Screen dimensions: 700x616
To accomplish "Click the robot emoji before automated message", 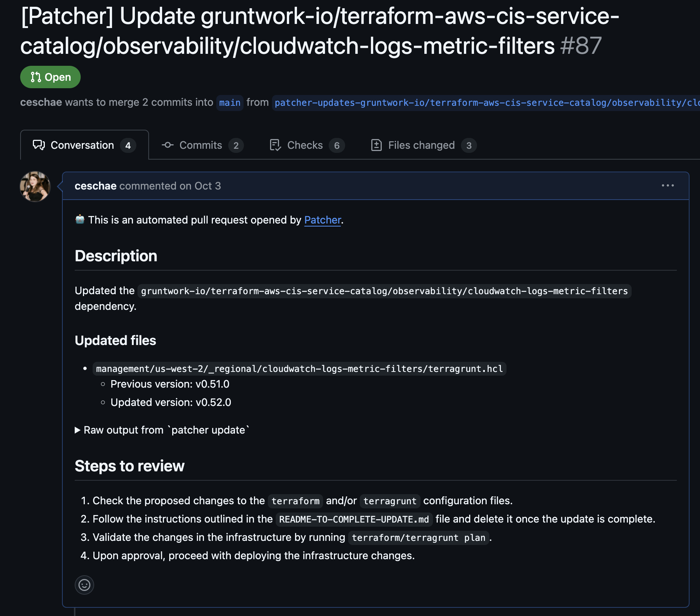I will (x=80, y=219).
